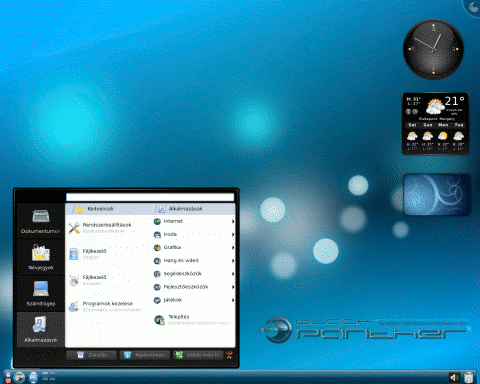Viewport: 480px width, 384px height.
Task: Click the Kijelentkezés logout button
Action: point(145,355)
